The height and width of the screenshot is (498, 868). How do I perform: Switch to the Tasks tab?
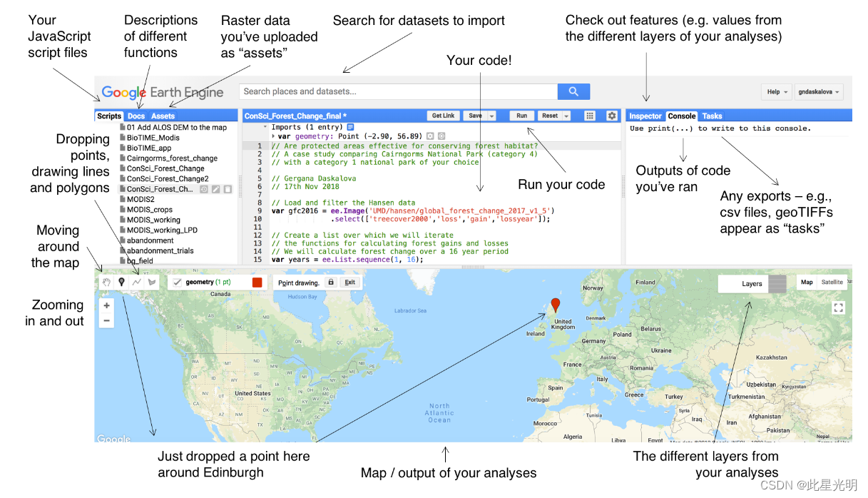click(x=712, y=116)
